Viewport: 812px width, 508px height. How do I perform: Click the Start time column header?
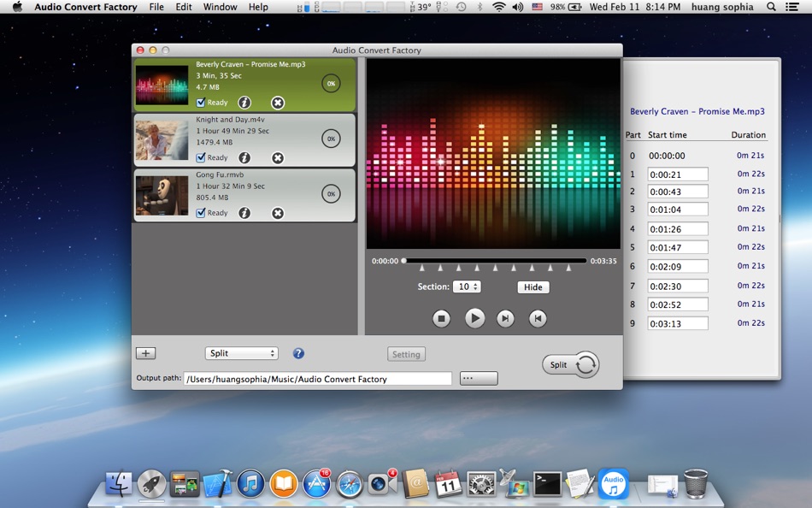(x=667, y=135)
